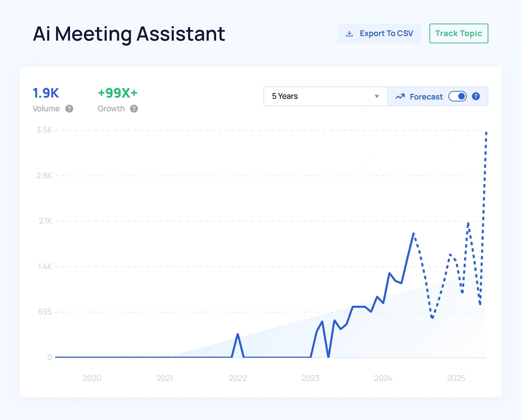
Task: Click the 3.5K y-axis label
Action: pos(44,130)
